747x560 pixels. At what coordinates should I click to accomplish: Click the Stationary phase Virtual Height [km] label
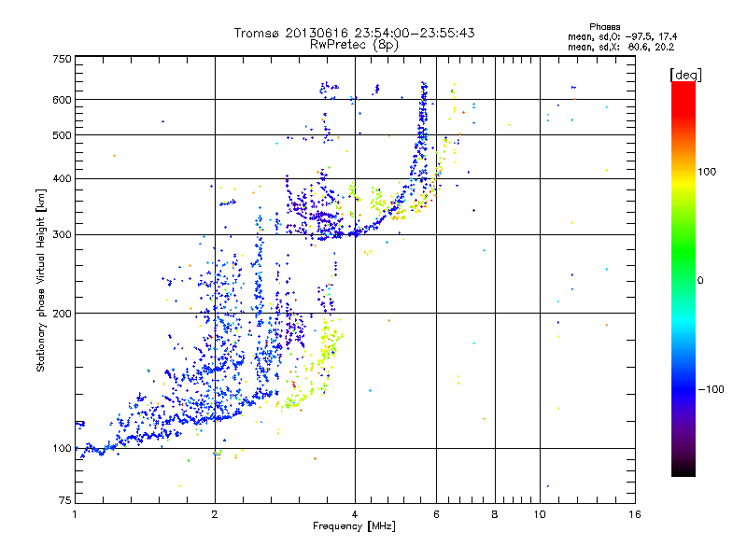40,281
